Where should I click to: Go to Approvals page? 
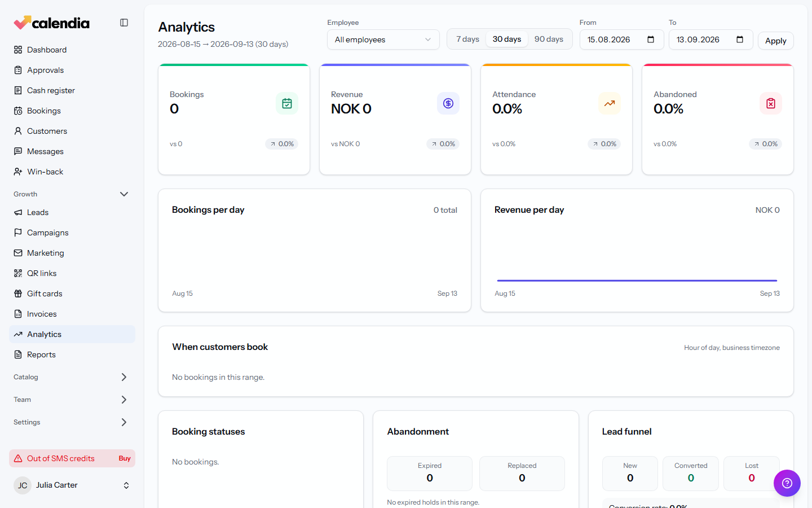point(72,70)
